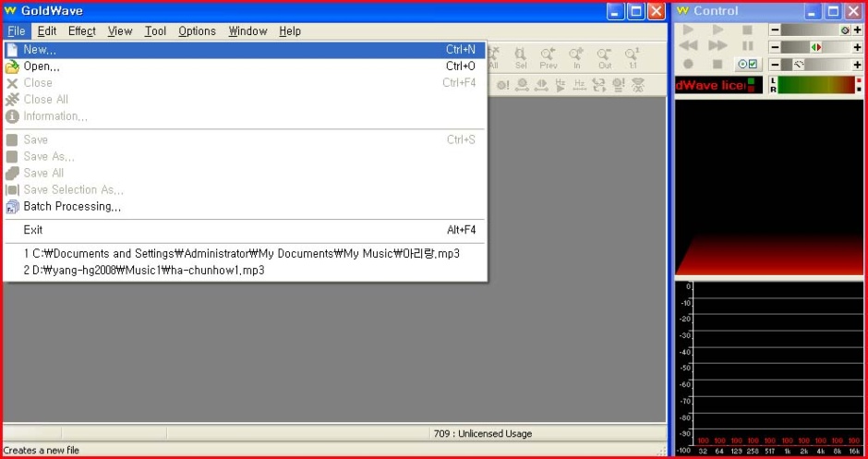Viewport: 868px width, 459px height.
Task: Click the zoom Prev toolbar icon
Action: [x=548, y=58]
